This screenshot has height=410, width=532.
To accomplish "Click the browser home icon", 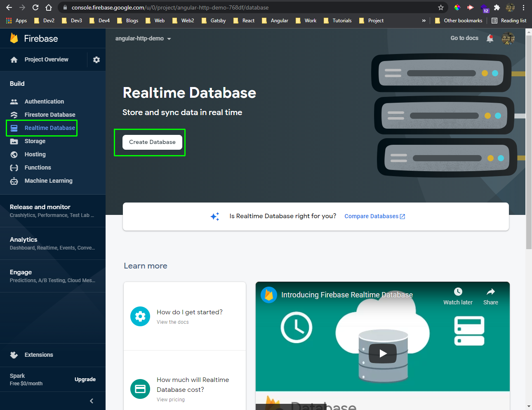I will 49,7.
